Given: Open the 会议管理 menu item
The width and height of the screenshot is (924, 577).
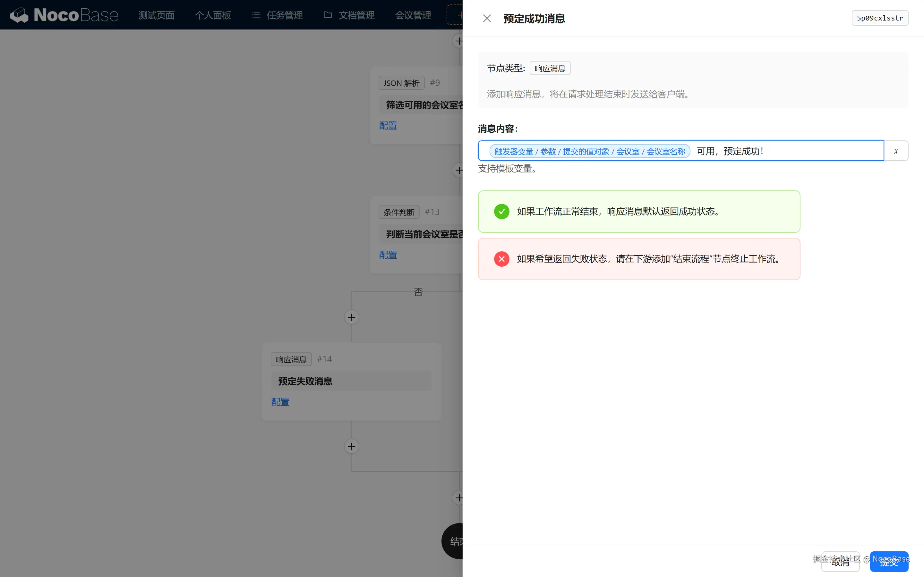Looking at the screenshot, I should tap(413, 15).
